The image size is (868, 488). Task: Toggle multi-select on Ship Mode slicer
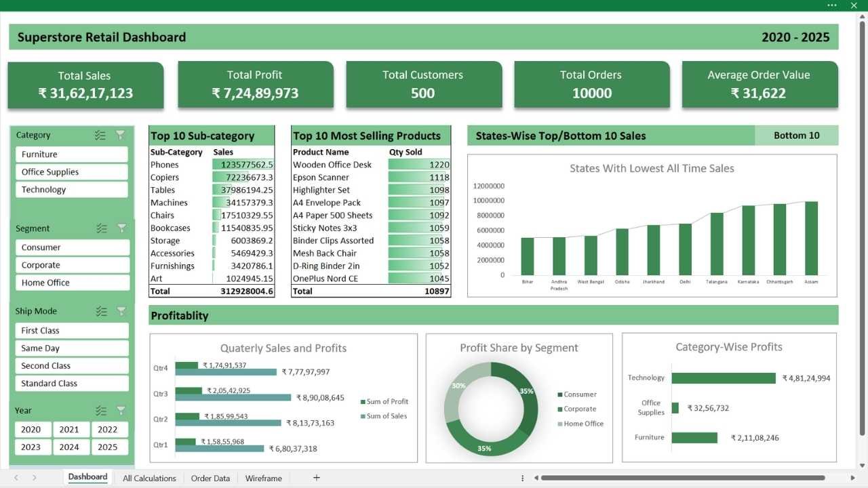(x=102, y=312)
